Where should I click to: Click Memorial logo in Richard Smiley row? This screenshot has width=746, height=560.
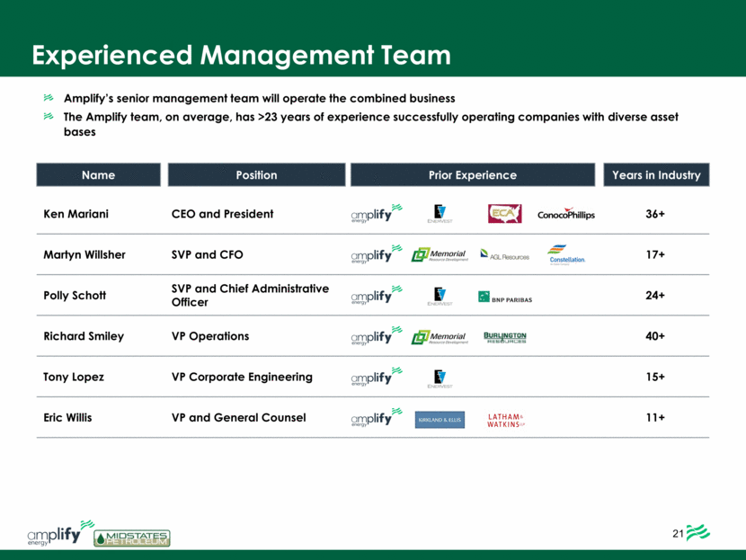tap(440, 337)
